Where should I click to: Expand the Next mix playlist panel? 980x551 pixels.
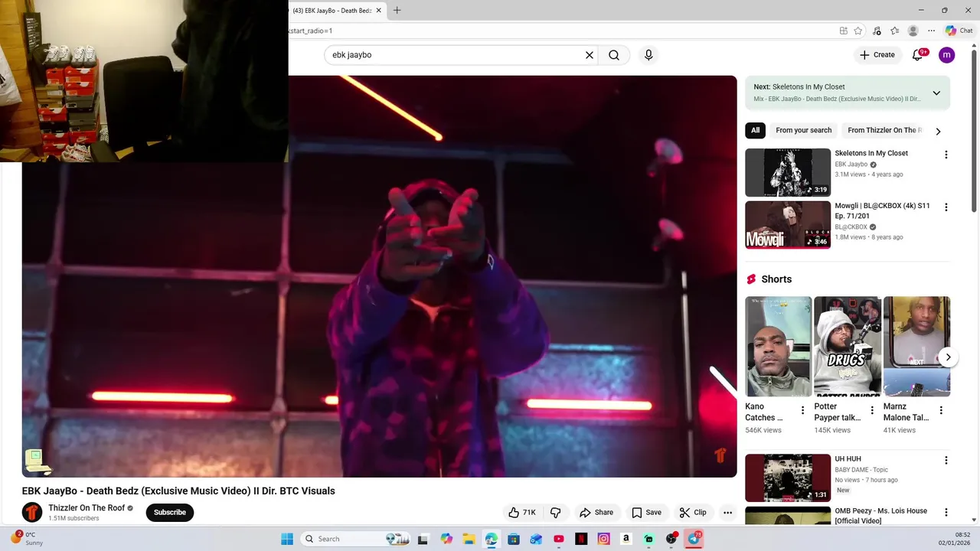pos(936,93)
